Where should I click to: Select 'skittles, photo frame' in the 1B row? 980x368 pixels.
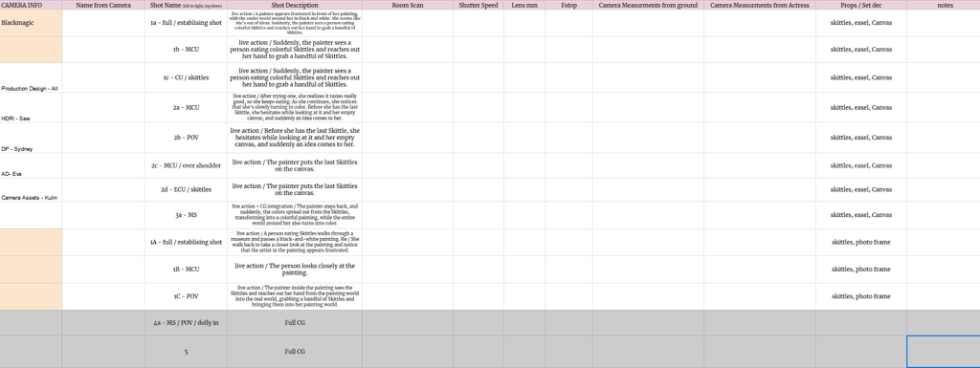click(860, 269)
